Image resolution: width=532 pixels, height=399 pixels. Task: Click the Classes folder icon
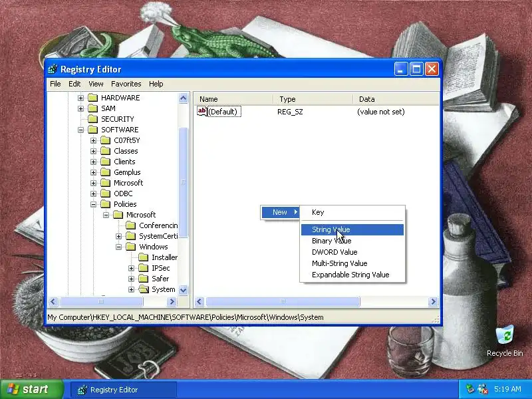106,151
